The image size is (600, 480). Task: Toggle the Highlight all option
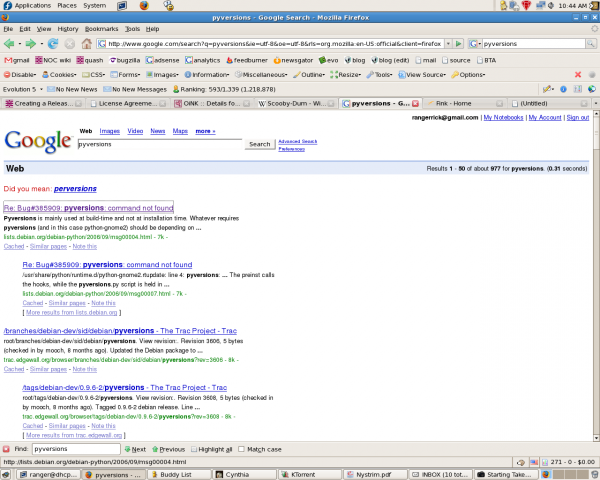pos(212,449)
